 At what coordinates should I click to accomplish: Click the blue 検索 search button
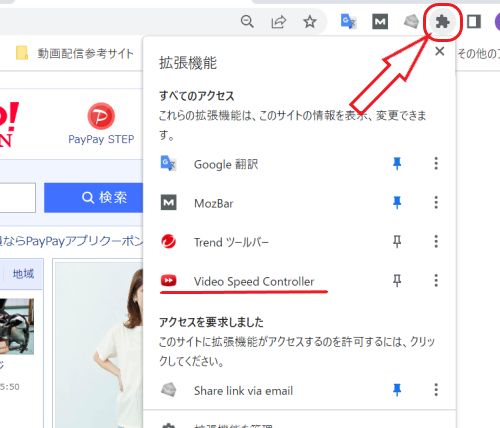tap(94, 198)
